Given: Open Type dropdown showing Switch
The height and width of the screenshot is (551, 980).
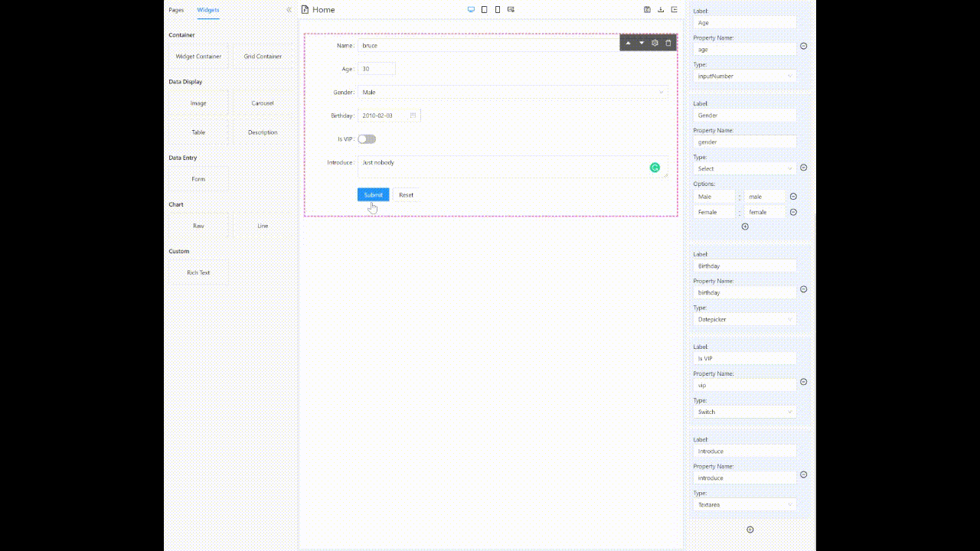Looking at the screenshot, I should coord(745,412).
